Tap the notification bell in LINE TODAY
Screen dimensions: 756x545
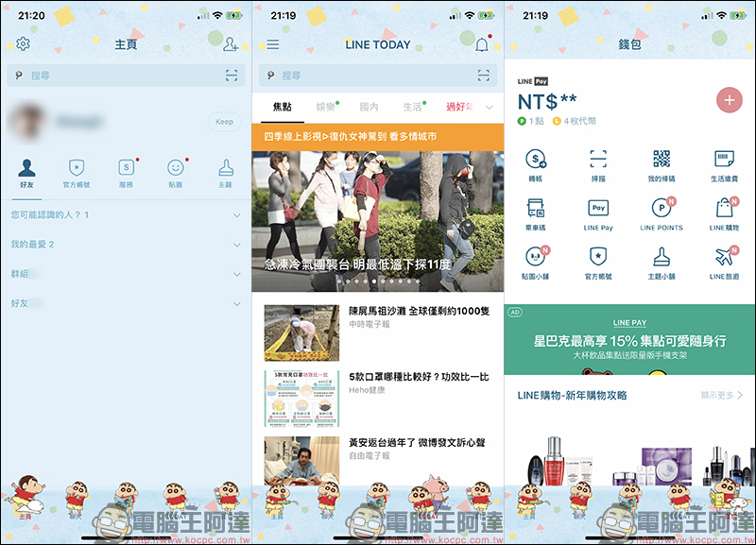point(482,44)
